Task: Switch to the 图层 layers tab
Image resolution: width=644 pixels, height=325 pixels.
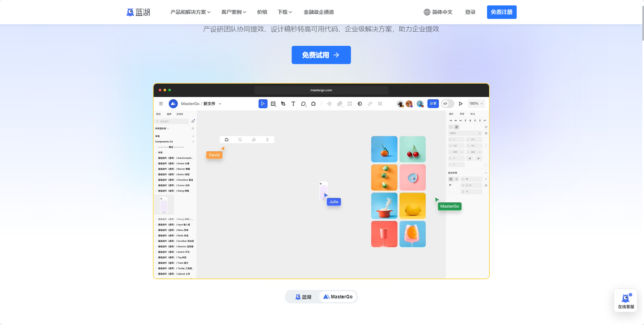Action: [x=158, y=114]
